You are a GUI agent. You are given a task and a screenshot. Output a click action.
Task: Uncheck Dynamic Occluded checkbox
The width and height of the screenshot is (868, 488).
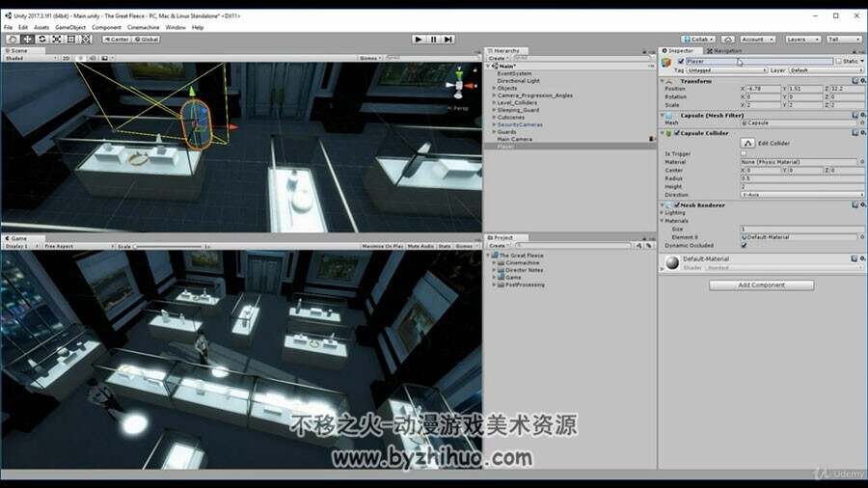[x=744, y=245]
